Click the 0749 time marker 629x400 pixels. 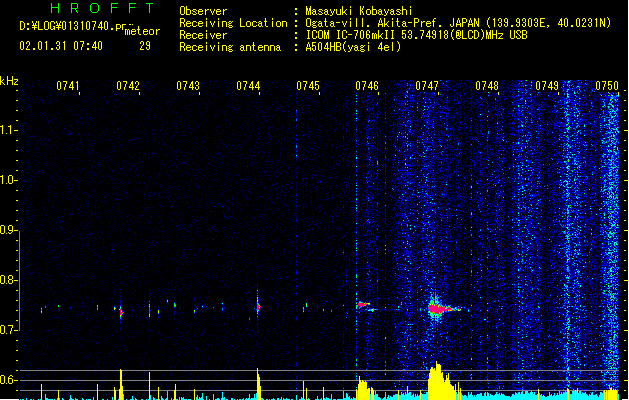pyautogui.click(x=547, y=86)
